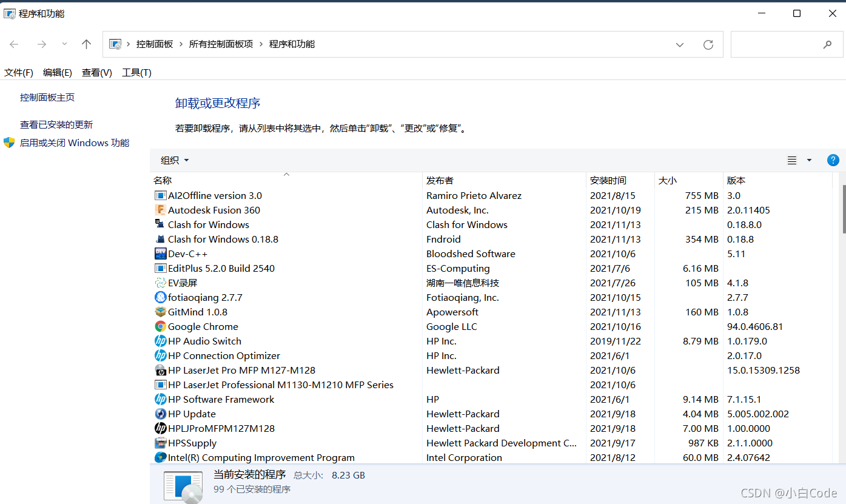
Task: Click the view layout icon in toolbar
Action: pos(791,160)
